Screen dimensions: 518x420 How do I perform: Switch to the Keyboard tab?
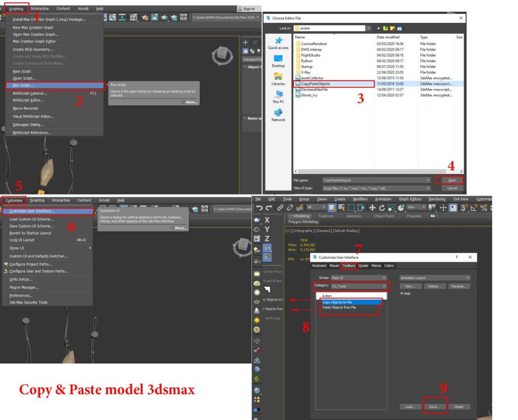[319, 265]
